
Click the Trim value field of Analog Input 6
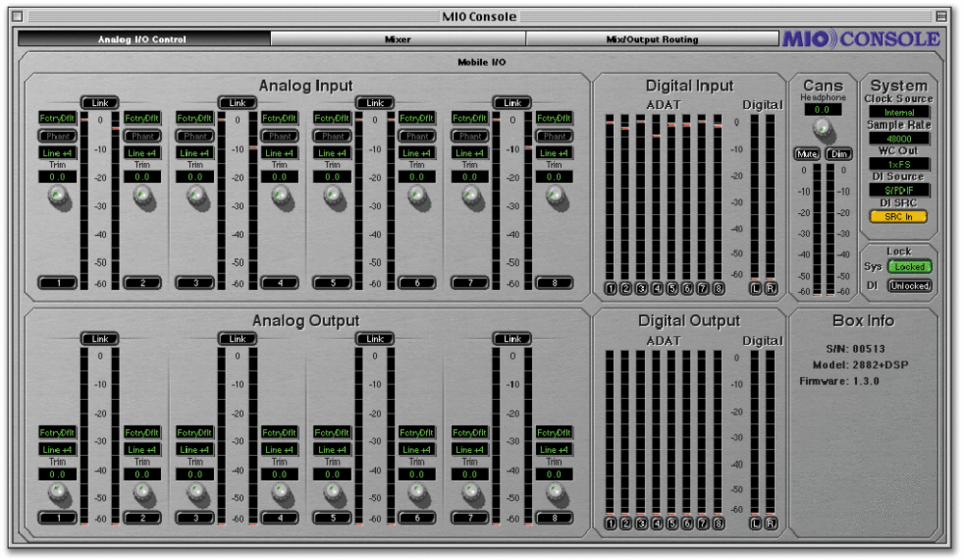click(416, 177)
